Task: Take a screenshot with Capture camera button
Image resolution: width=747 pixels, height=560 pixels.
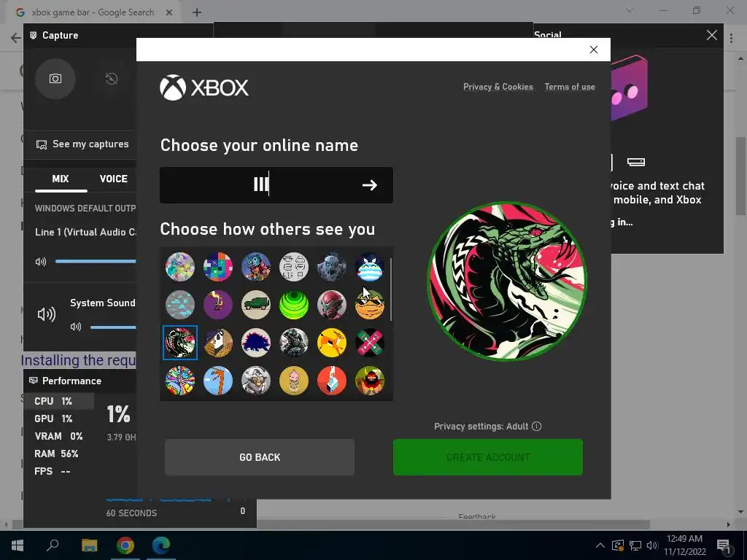Action: click(x=55, y=79)
